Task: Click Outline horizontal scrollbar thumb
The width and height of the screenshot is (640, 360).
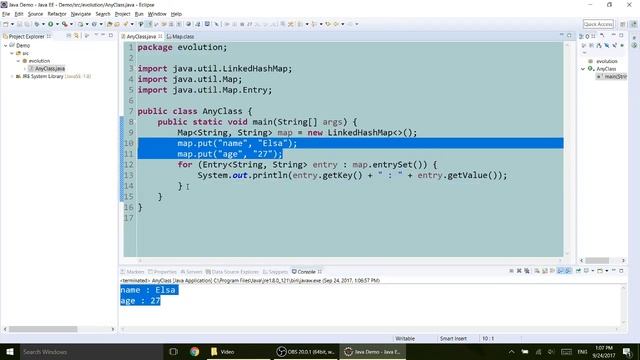Action: coord(597,260)
